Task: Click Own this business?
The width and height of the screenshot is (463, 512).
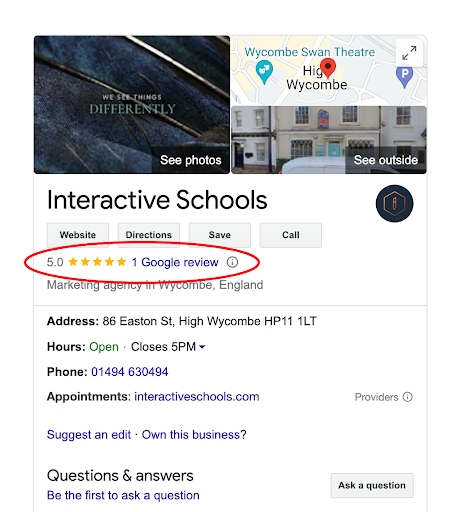Action: tap(194, 435)
